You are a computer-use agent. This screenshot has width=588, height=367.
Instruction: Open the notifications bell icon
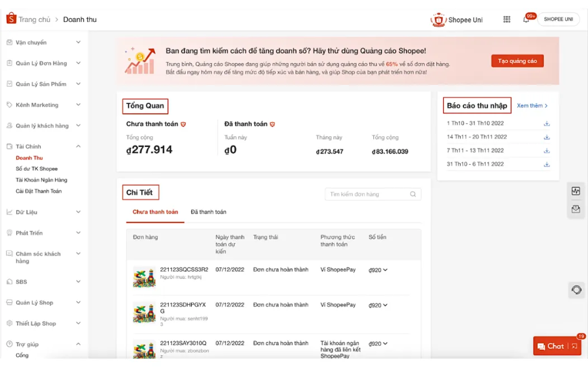[526, 19]
